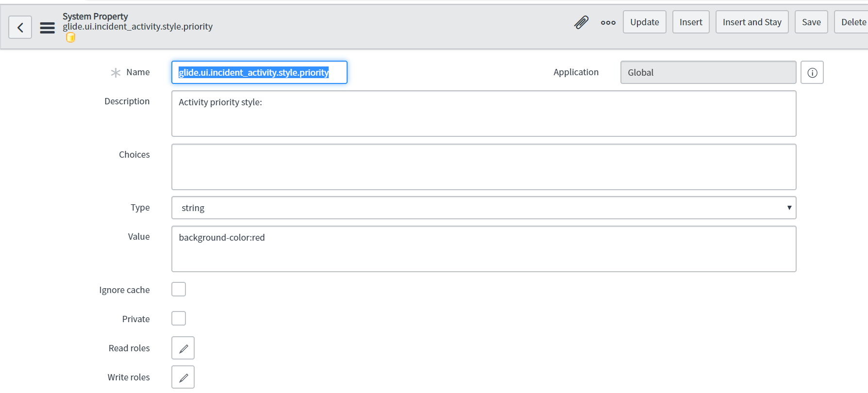Click the Save button
The width and height of the screenshot is (868, 393).
point(811,22)
